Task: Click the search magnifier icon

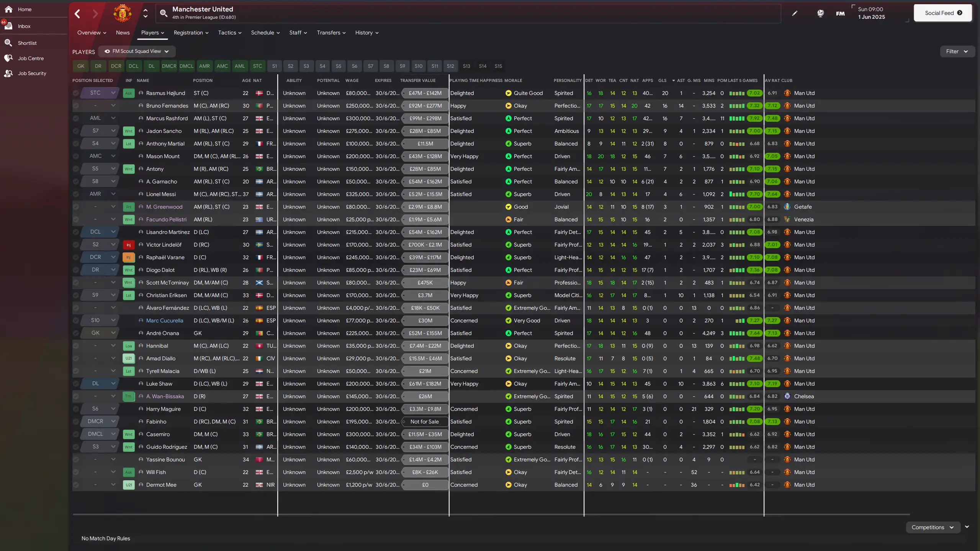Action: pos(164,13)
